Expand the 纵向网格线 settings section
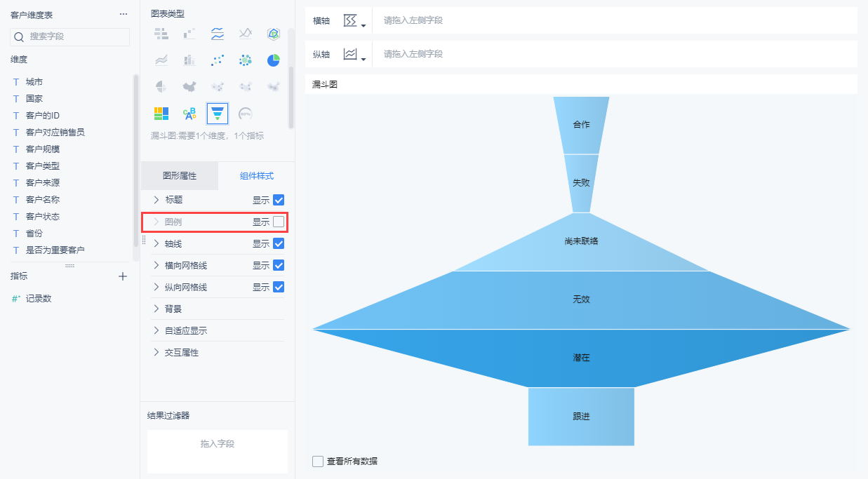The height and width of the screenshot is (479, 868). pyautogui.click(x=156, y=287)
